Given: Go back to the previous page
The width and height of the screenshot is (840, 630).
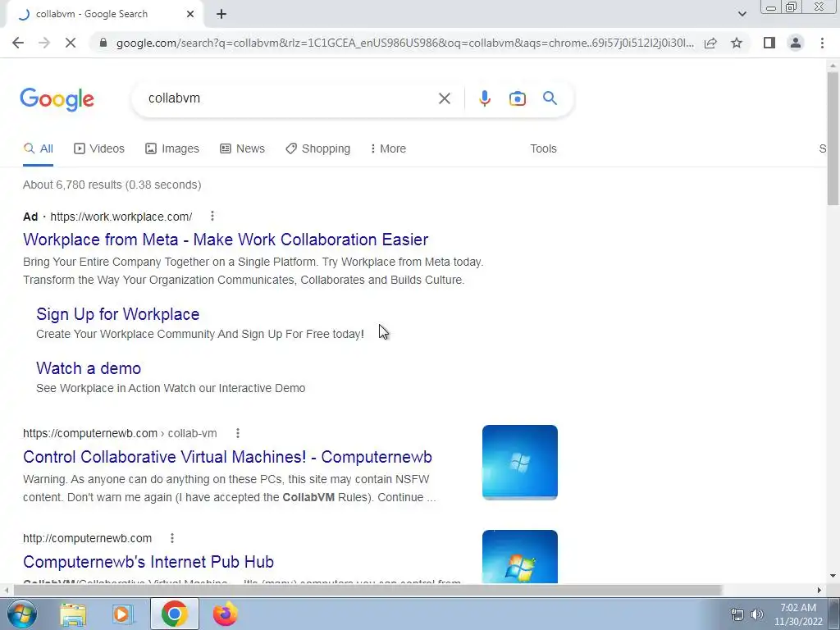Looking at the screenshot, I should tap(18, 43).
